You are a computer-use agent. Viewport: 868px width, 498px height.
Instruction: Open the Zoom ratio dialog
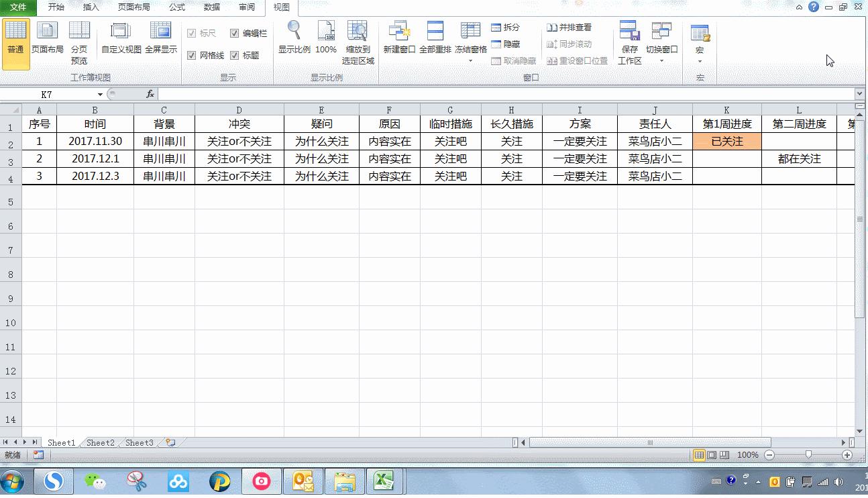[x=294, y=38]
